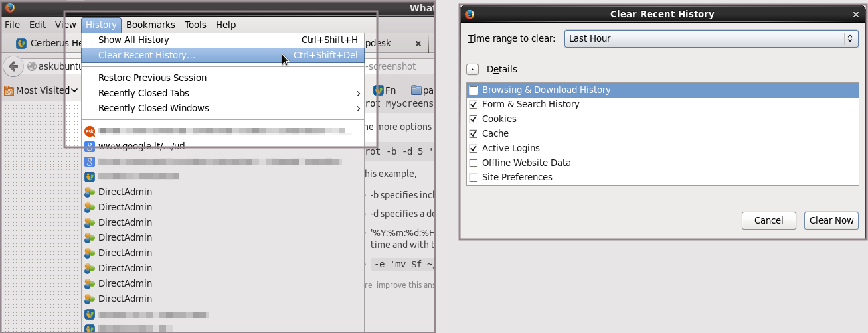Uncheck the Cookies checkbox

474,119
